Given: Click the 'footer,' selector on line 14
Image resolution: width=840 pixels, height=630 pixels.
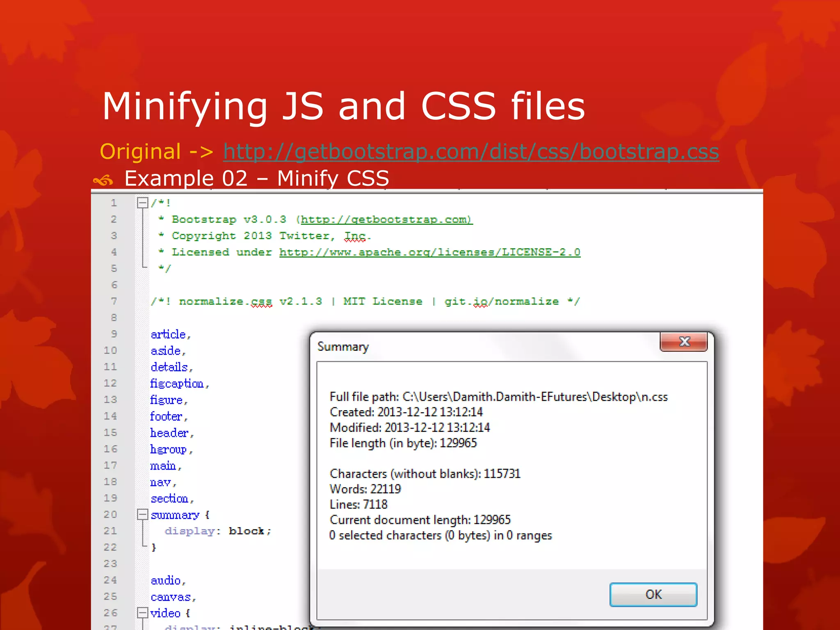Looking at the screenshot, I should [167, 417].
